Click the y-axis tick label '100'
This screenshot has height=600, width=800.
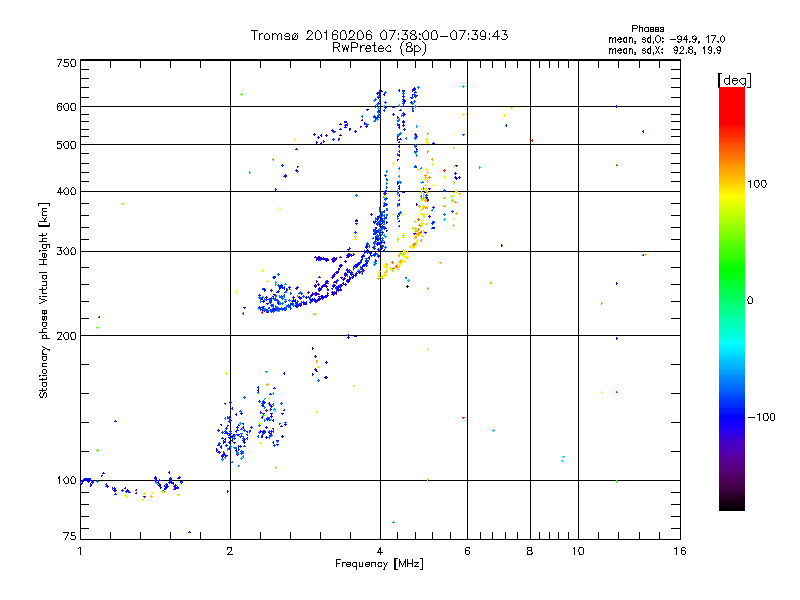point(66,480)
